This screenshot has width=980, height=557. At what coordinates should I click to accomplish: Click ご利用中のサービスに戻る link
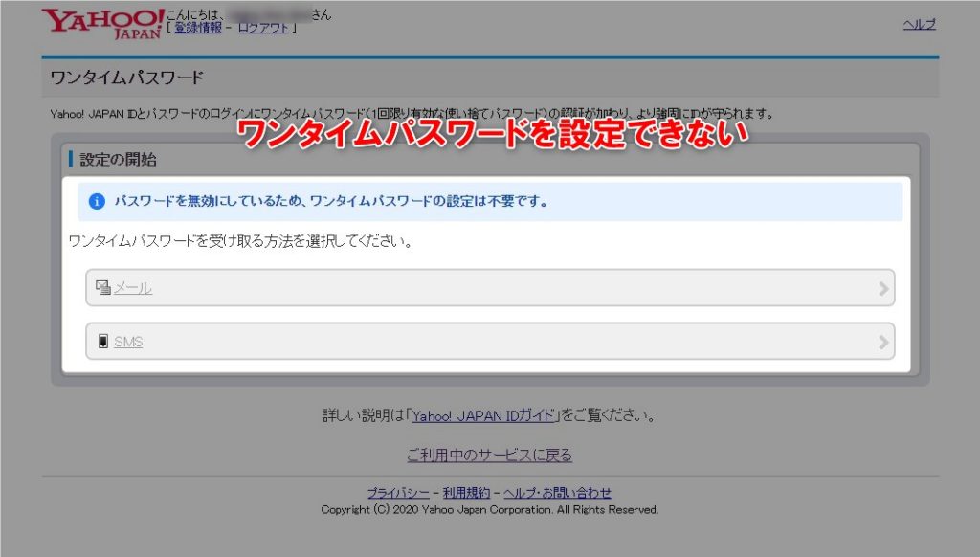click(x=489, y=456)
